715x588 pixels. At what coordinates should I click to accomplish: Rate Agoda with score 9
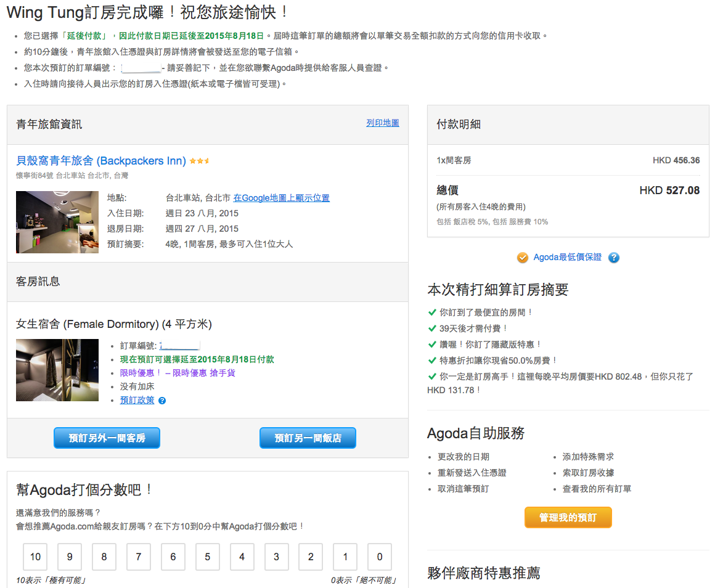pyautogui.click(x=70, y=557)
